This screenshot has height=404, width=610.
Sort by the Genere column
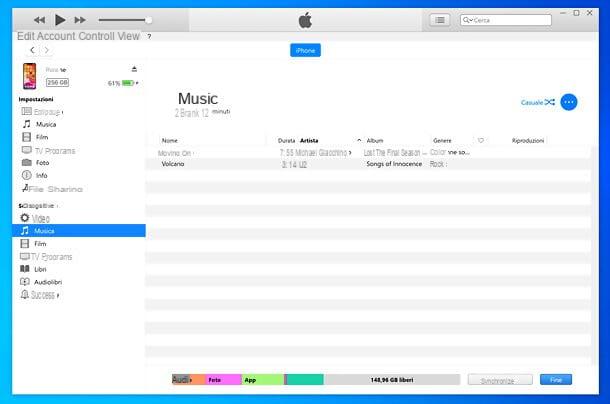pyautogui.click(x=442, y=141)
